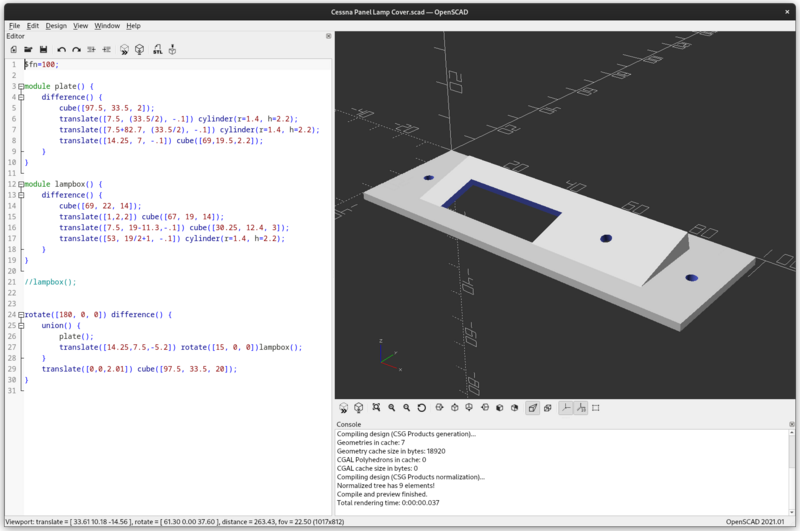The image size is (800, 531).
Task: Collapse the rotate fold on line 24
Action: click(x=21, y=315)
